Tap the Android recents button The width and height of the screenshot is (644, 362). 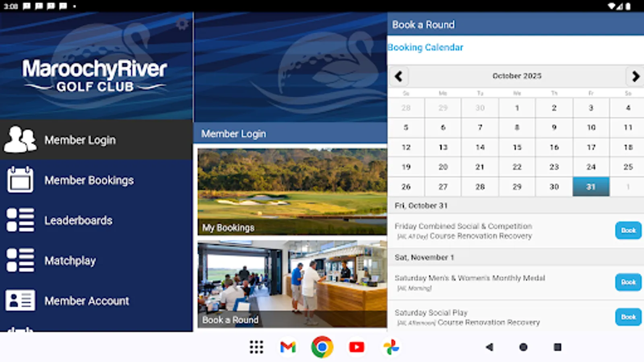[557, 347]
